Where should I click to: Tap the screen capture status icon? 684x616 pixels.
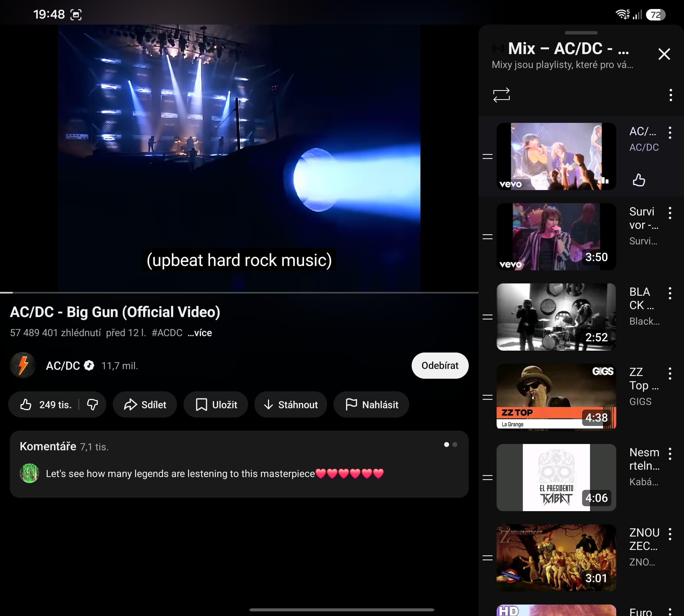pyautogui.click(x=76, y=14)
